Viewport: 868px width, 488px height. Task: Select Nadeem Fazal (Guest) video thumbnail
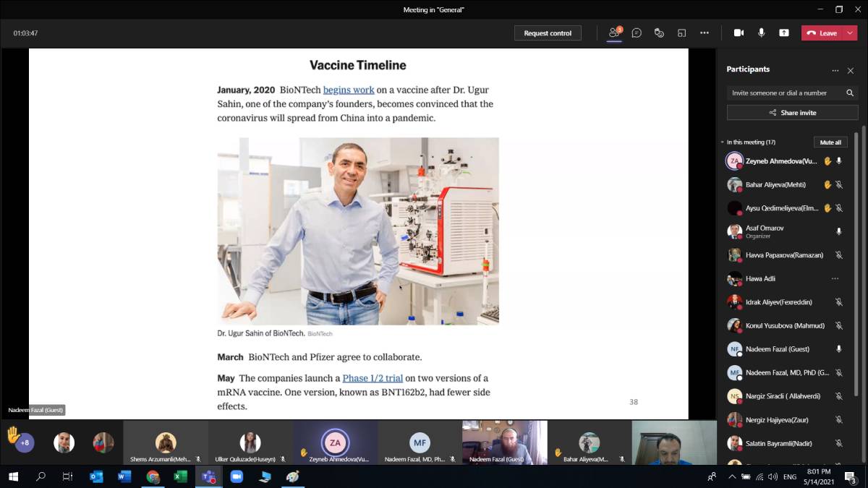pyautogui.click(x=505, y=442)
